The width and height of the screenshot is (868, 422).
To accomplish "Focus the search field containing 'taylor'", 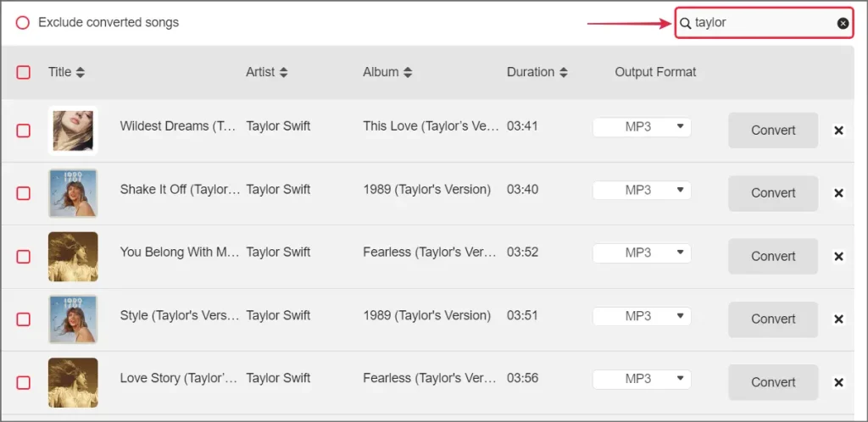I will [x=763, y=23].
